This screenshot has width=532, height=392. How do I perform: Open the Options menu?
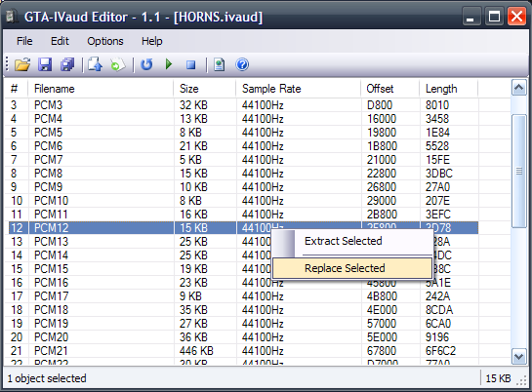coord(105,41)
